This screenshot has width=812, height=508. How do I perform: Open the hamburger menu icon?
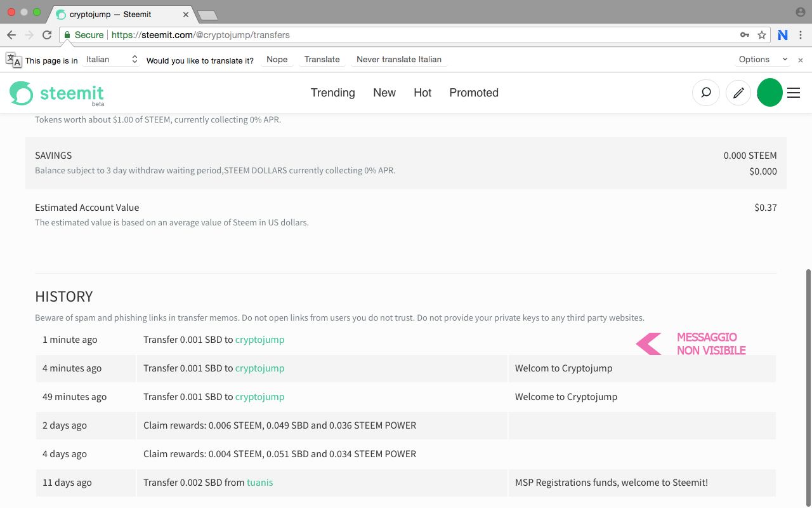pyautogui.click(x=794, y=93)
